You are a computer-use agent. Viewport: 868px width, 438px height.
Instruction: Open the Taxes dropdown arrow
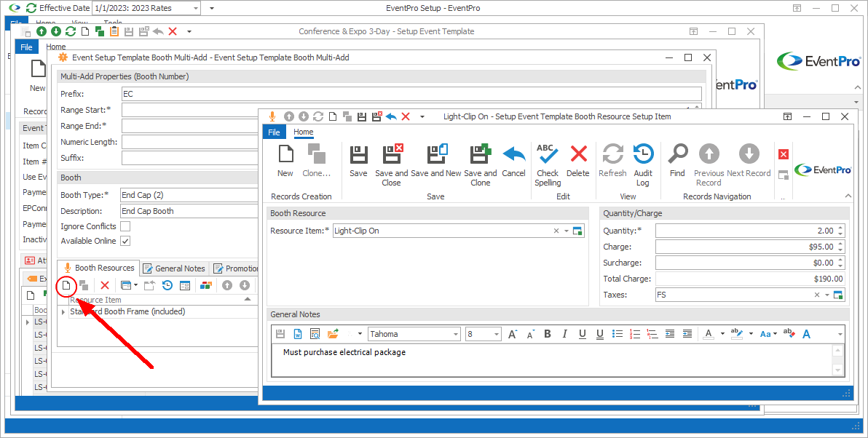pos(827,295)
